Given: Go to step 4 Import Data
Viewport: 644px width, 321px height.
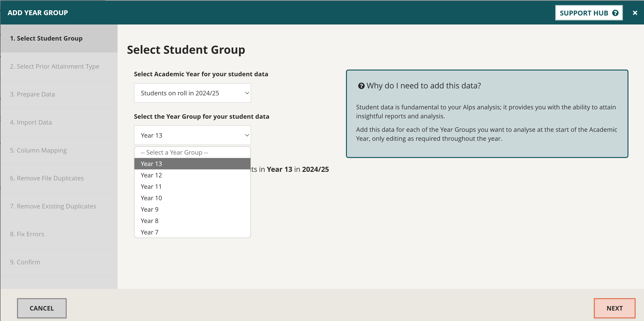Looking at the screenshot, I should [x=59, y=122].
